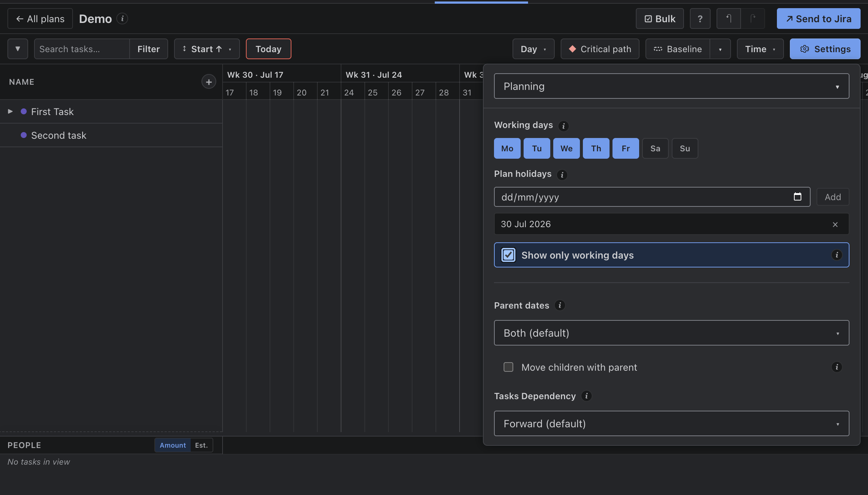
Task: Switch people view to Est.
Action: [x=201, y=445]
